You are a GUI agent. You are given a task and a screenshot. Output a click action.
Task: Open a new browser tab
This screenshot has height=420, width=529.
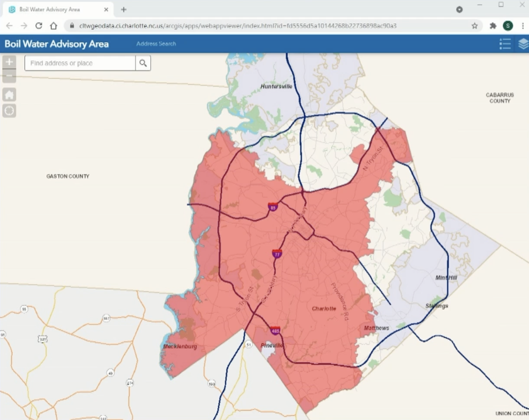click(x=124, y=9)
